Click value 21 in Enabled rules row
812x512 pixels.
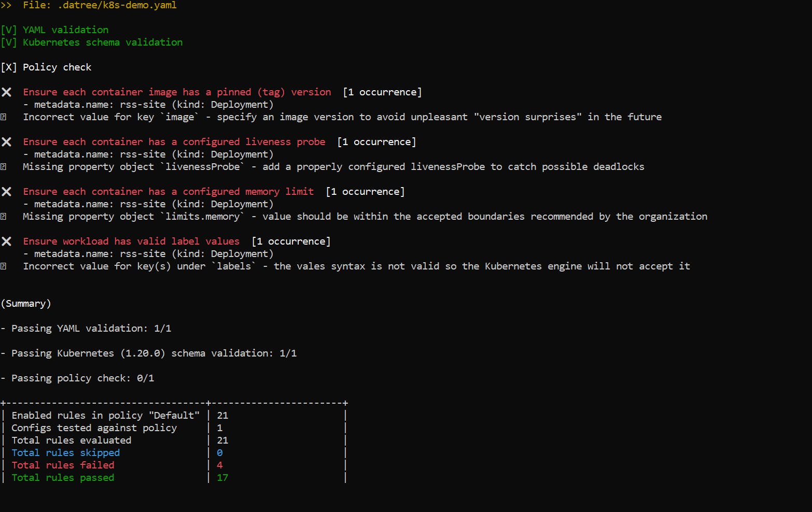point(222,416)
